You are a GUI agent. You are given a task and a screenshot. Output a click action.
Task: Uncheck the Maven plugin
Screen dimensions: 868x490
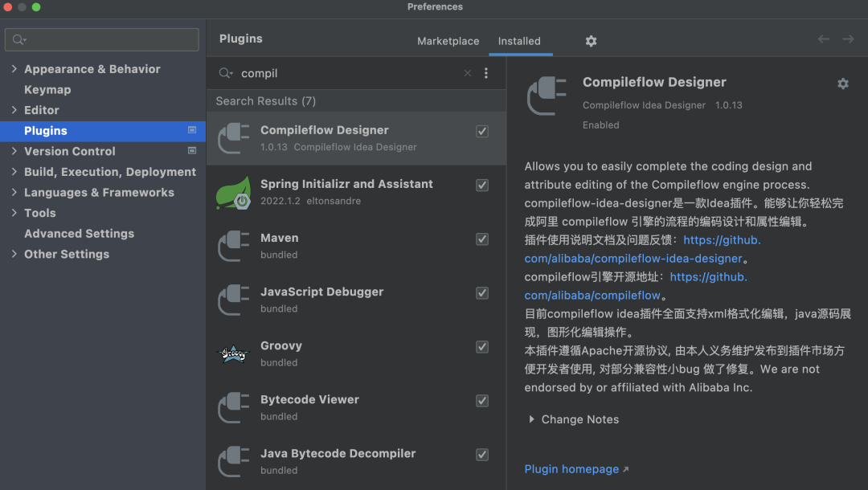point(482,239)
